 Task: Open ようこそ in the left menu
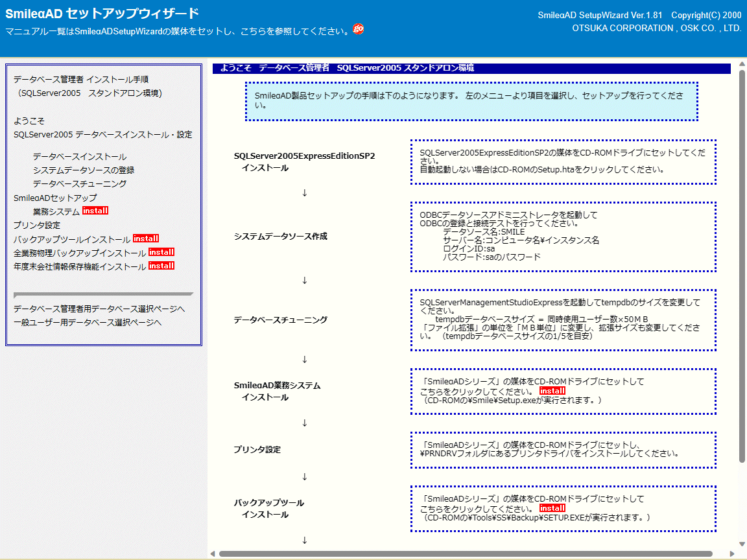tap(29, 121)
